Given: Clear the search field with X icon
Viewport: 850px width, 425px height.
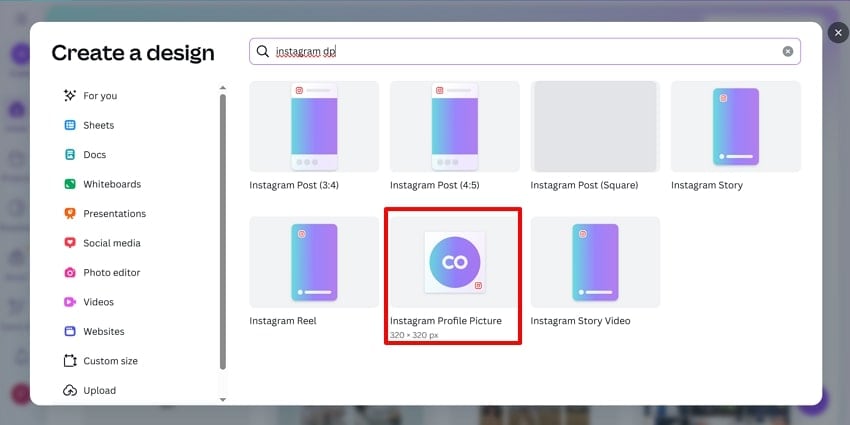Looking at the screenshot, I should pos(788,51).
